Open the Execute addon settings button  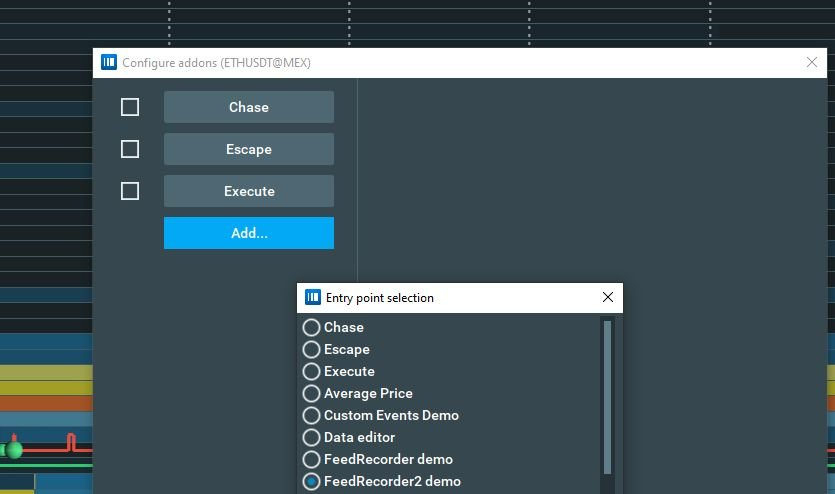click(248, 191)
